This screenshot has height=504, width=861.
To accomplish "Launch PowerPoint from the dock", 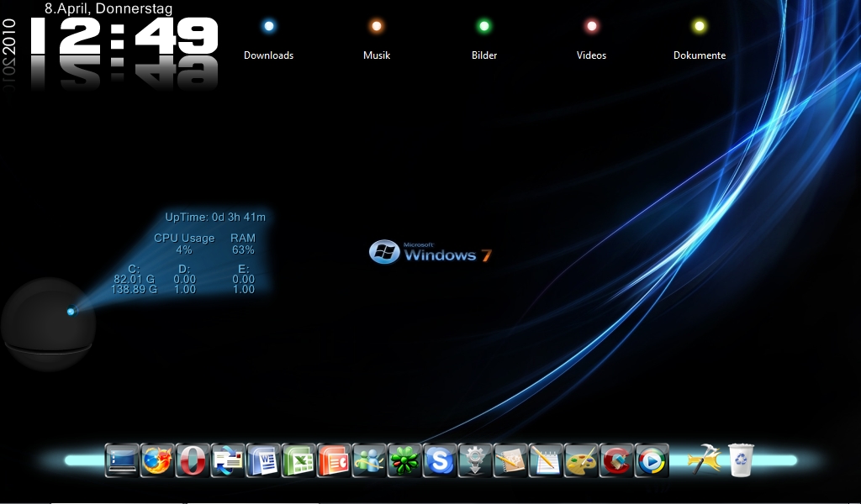I will pos(334,460).
